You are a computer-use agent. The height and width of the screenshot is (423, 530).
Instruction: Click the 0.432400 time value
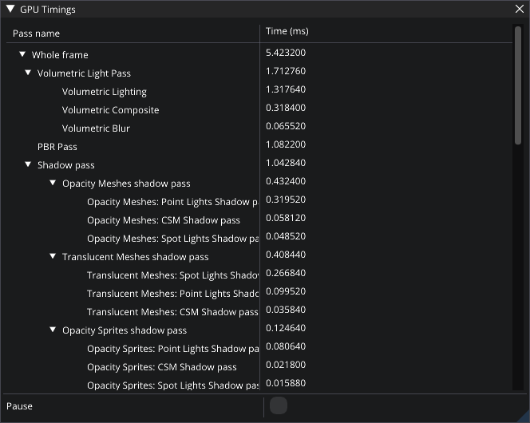[x=286, y=181]
